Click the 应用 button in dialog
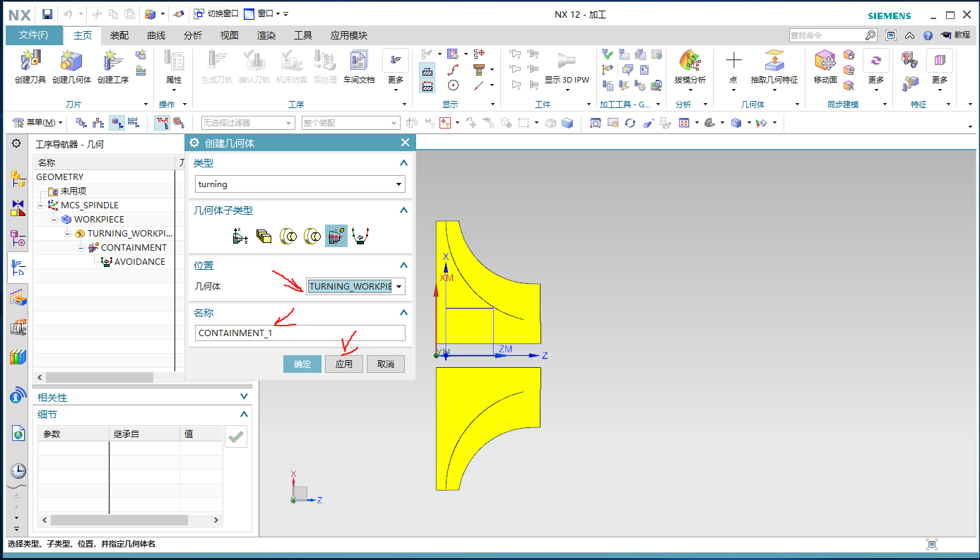980x560 pixels. point(344,364)
